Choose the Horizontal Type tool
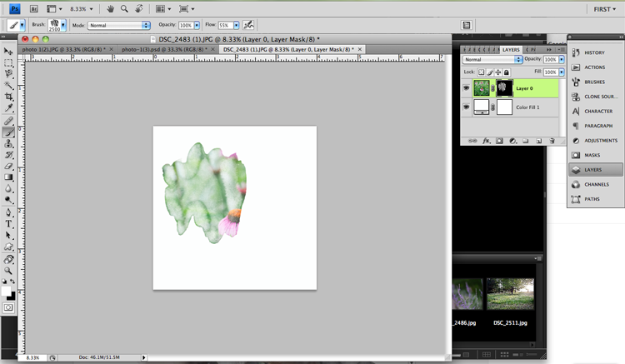This screenshot has height=364, width=625. tap(9, 224)
